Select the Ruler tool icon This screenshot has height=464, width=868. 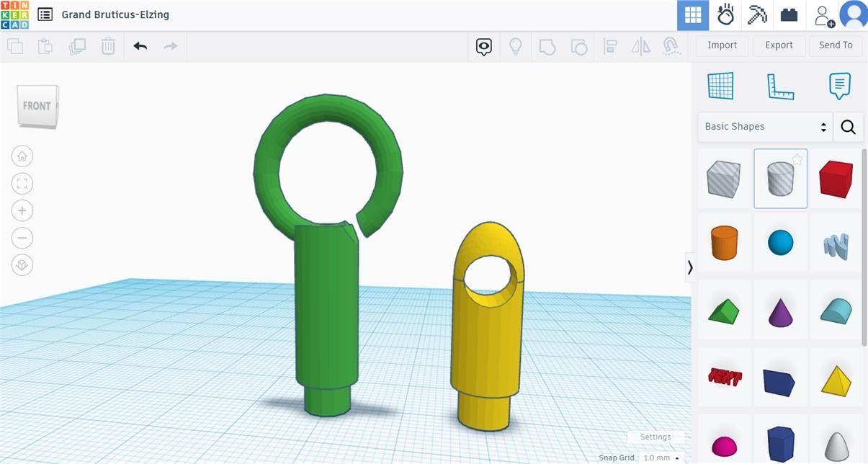[x=780, y=86]
